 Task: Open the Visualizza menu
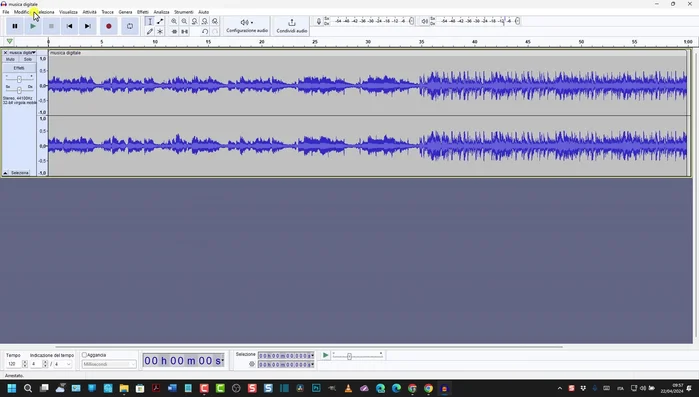[68, 12]
